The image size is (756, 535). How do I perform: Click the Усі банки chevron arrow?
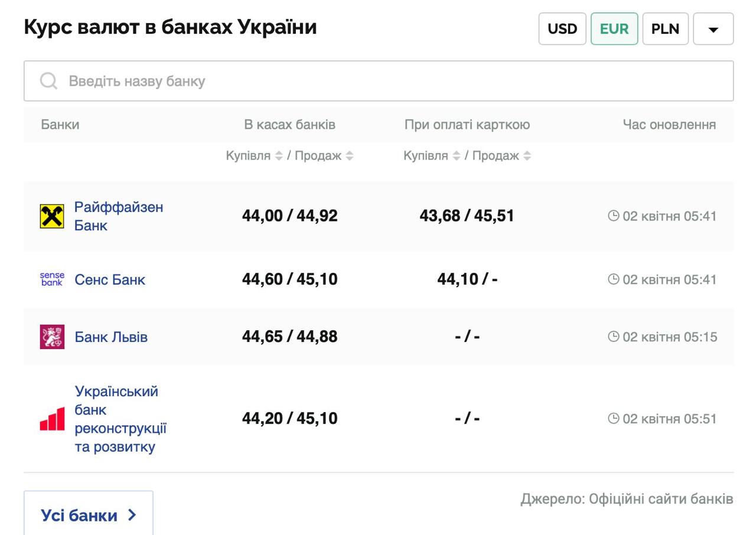tap(131, 514)
